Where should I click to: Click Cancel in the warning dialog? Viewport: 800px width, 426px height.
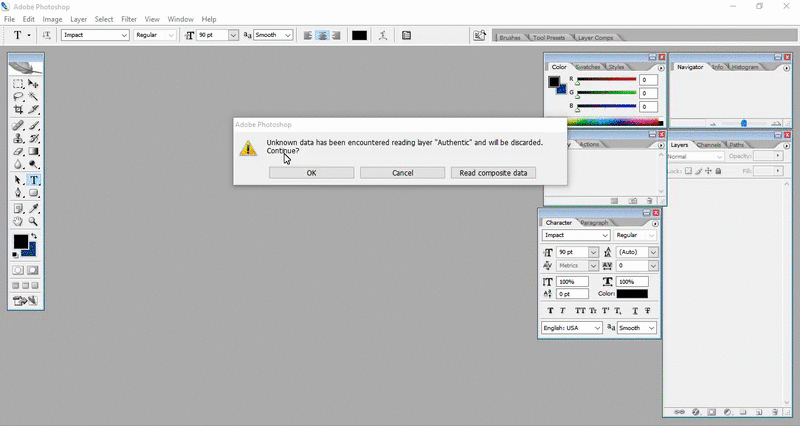403,173
